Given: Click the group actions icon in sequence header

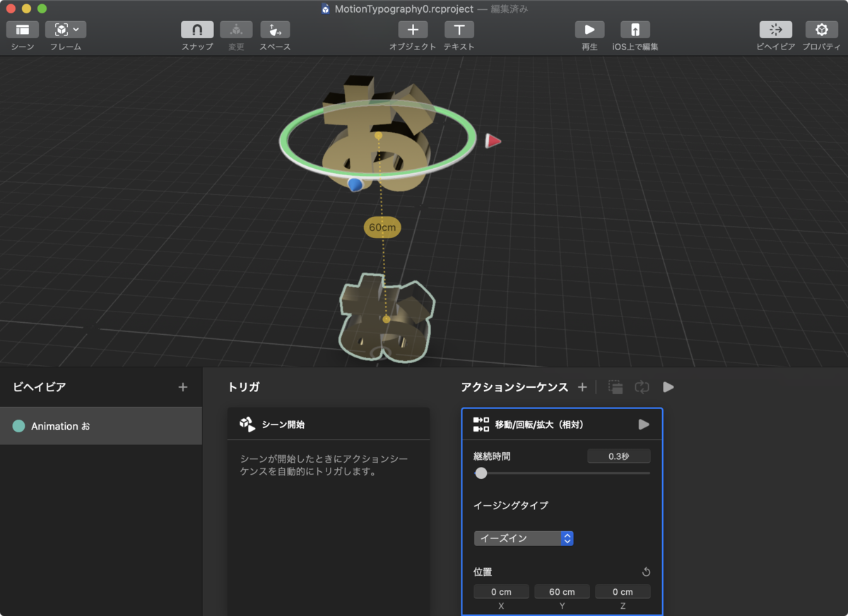Looking at the screenshot, I should click(616, 387).
